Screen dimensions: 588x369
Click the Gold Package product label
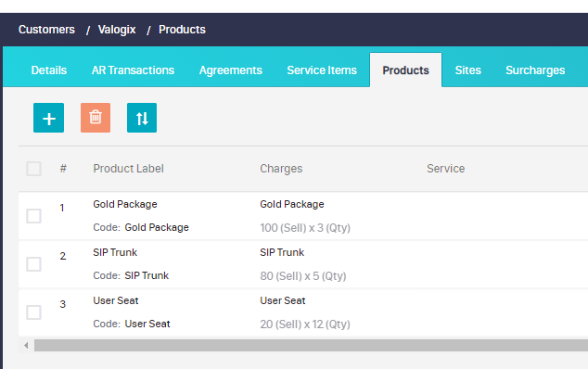pyautogui.click(x=125, y=204)
